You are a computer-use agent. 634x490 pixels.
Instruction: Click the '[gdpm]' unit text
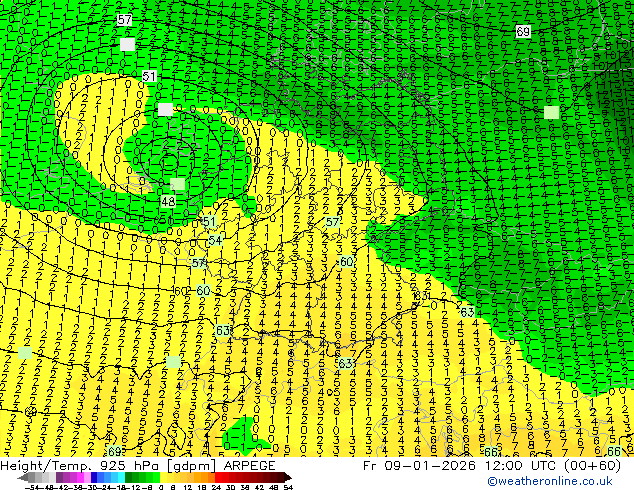tap(192, 466)
